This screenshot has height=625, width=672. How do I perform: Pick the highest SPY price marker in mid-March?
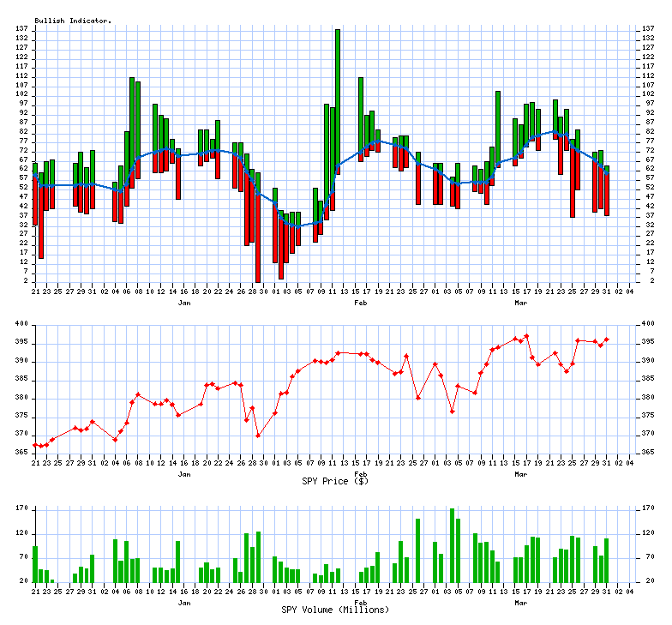[x=526, y=336]
